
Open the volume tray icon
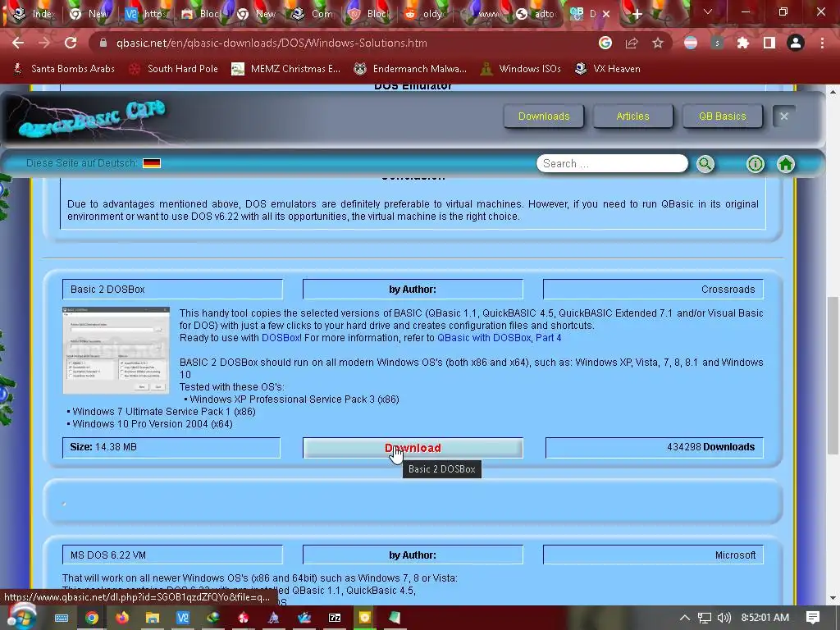point(724,618)
